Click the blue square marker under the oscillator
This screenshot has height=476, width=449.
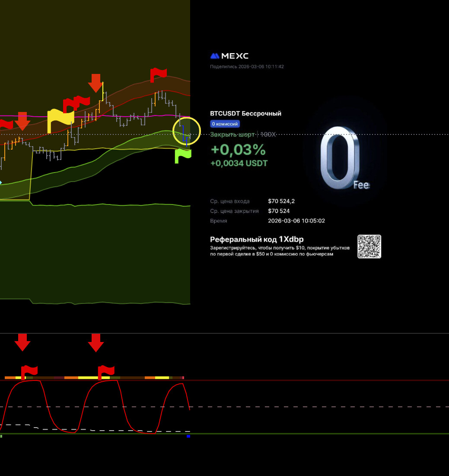click(188, 436)
